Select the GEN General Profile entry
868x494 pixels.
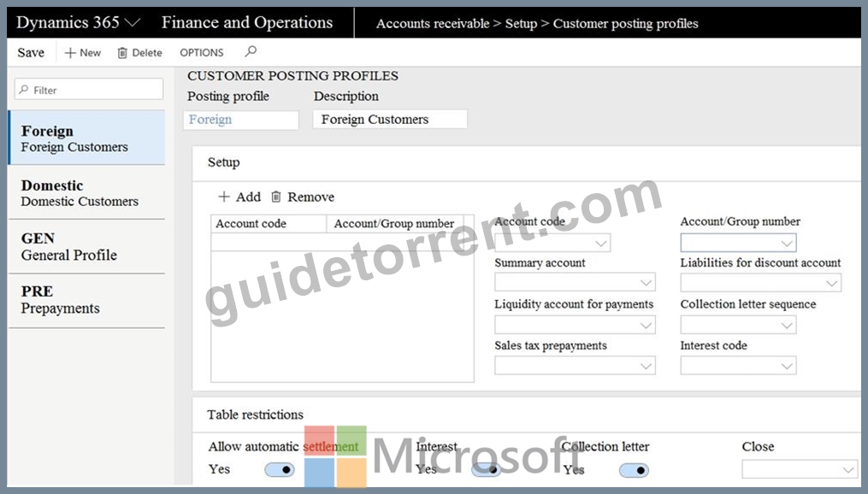[87, 246]
